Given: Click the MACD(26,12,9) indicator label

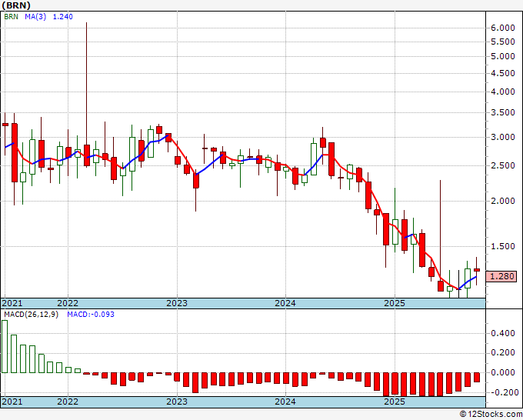Looking at the screenshot, I should (31, 315).
